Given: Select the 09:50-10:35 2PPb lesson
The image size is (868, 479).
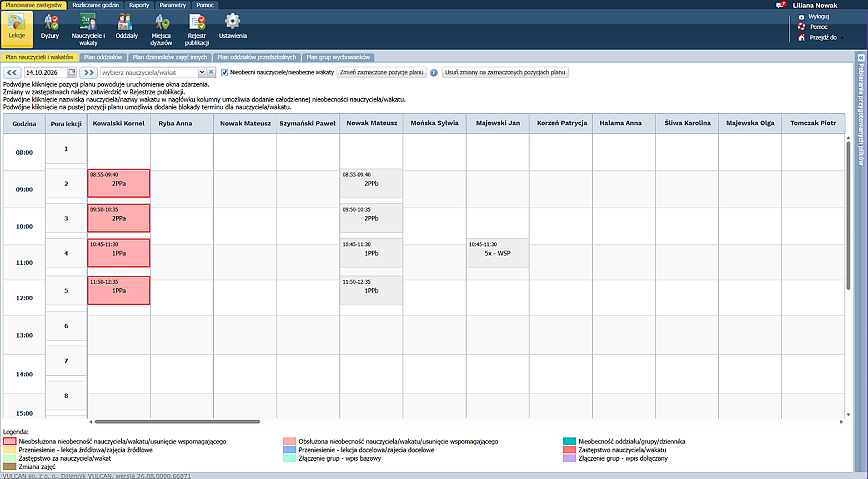Looking at the screenshot, I should pos(371,218).
